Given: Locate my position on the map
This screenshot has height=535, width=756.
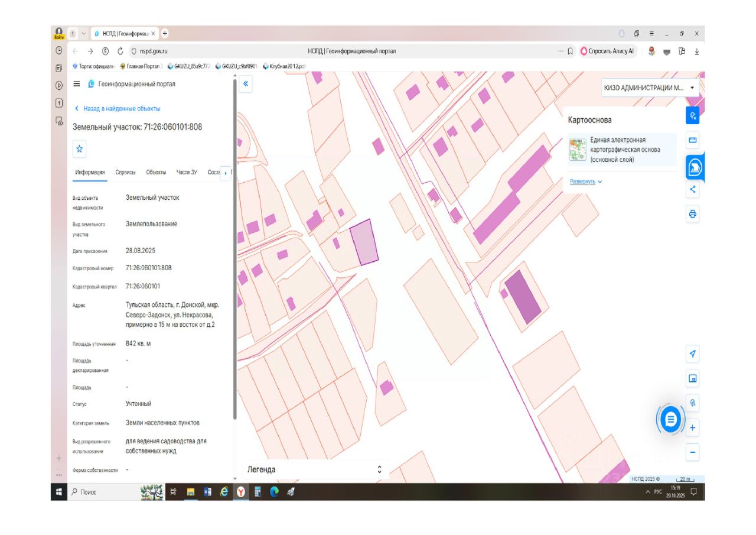Looking at the screenshot, I should tap(693, 354).
